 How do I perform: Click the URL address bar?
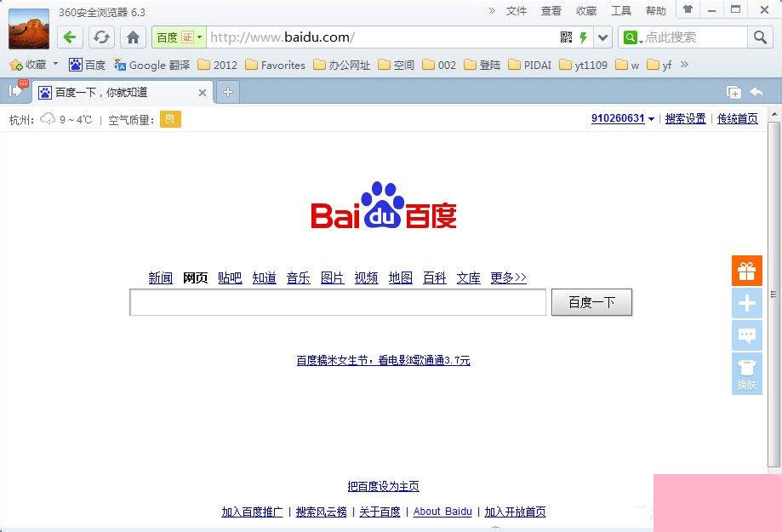[x=381, y=37]
